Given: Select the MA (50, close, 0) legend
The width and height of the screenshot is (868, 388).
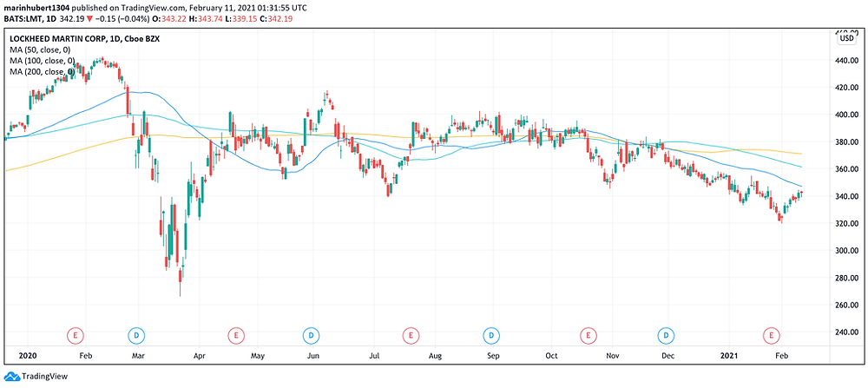Looking at the screenshot, I should point(41,49).
